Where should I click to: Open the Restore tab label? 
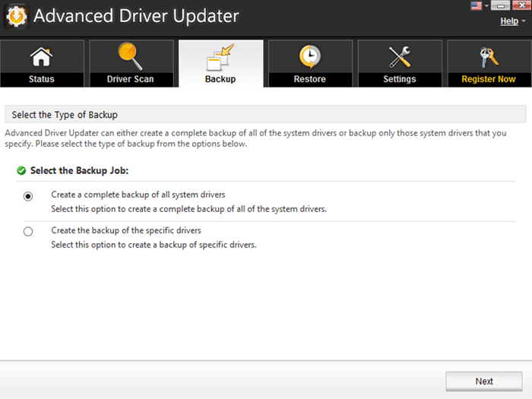pos(310,79)
